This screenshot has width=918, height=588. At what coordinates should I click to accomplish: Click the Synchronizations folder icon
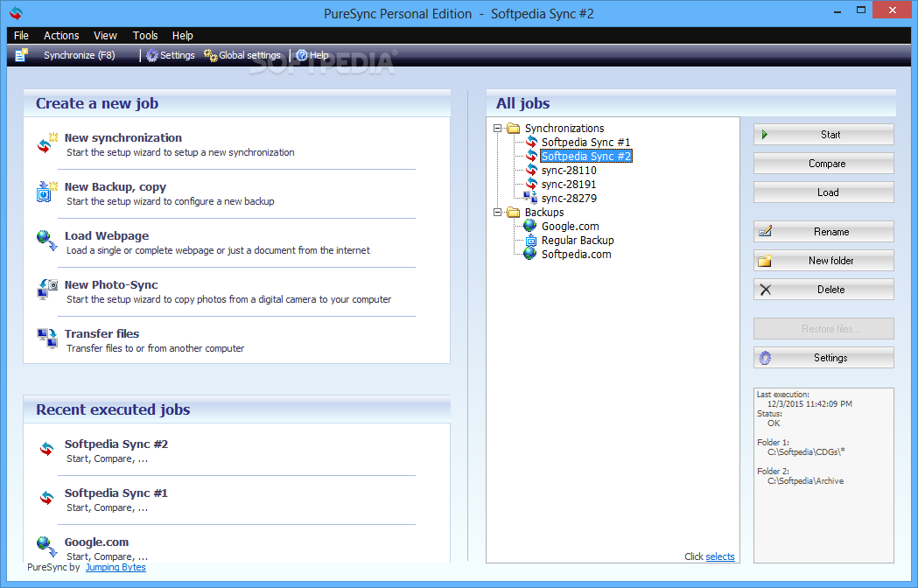coord(514,129)
